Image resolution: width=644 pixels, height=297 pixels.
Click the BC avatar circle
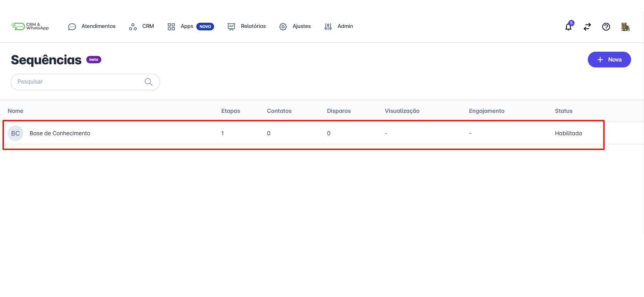coord(15,133)
